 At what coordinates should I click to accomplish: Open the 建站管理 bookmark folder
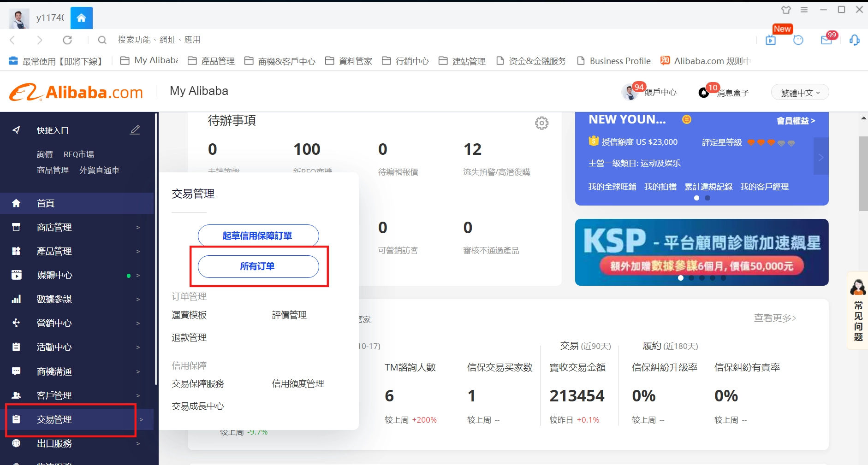462,61
